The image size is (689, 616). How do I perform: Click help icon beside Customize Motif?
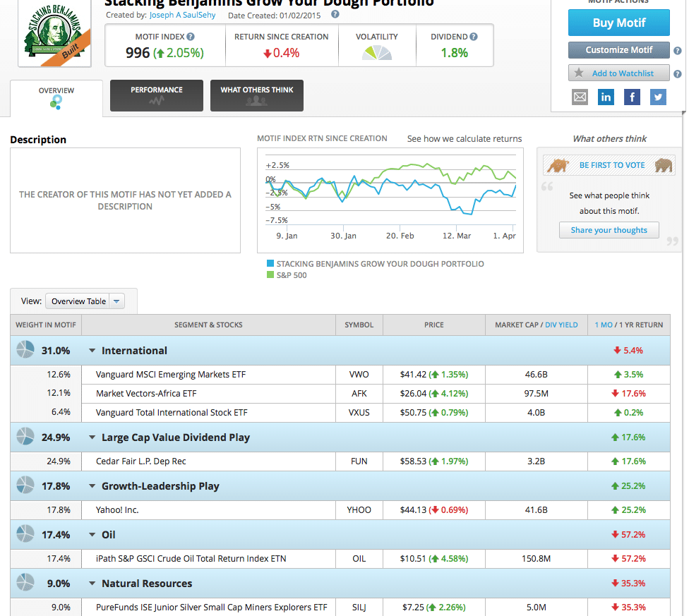[x=678, y=51]
